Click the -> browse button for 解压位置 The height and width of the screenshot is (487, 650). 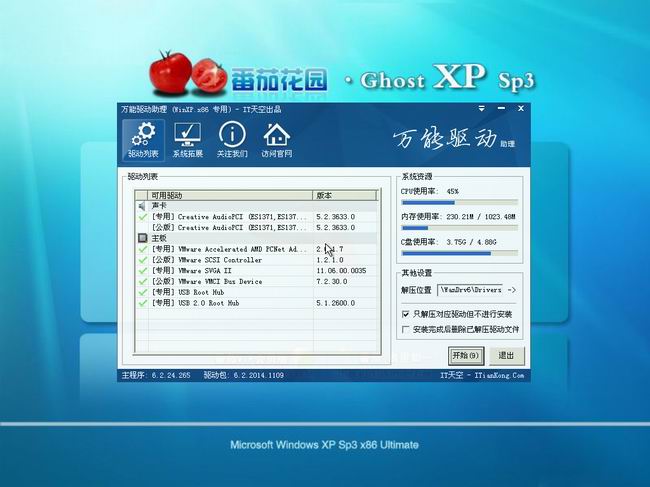(512, 290)
